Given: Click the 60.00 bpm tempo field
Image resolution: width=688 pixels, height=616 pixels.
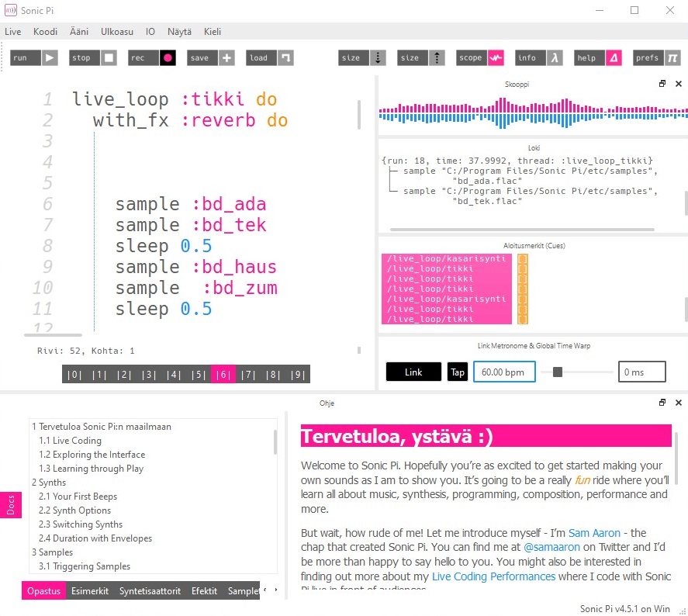Looking at the screenshot, I should 504,372.
